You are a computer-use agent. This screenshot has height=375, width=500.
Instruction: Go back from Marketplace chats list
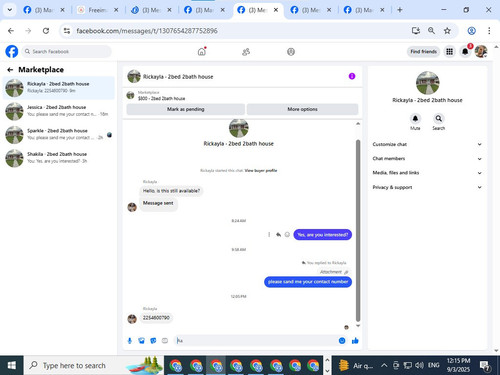(x=10, y=70)
